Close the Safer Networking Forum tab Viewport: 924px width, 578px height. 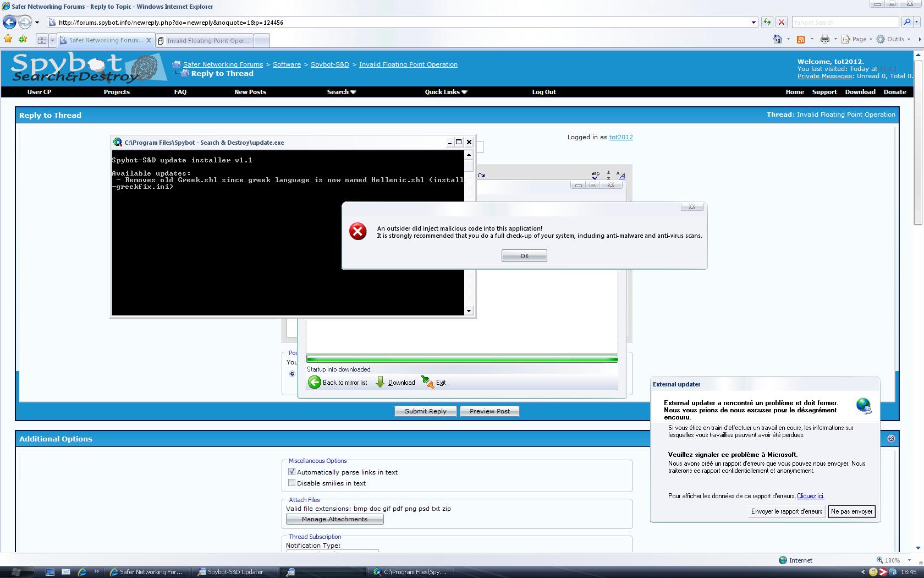click(148, 40)
